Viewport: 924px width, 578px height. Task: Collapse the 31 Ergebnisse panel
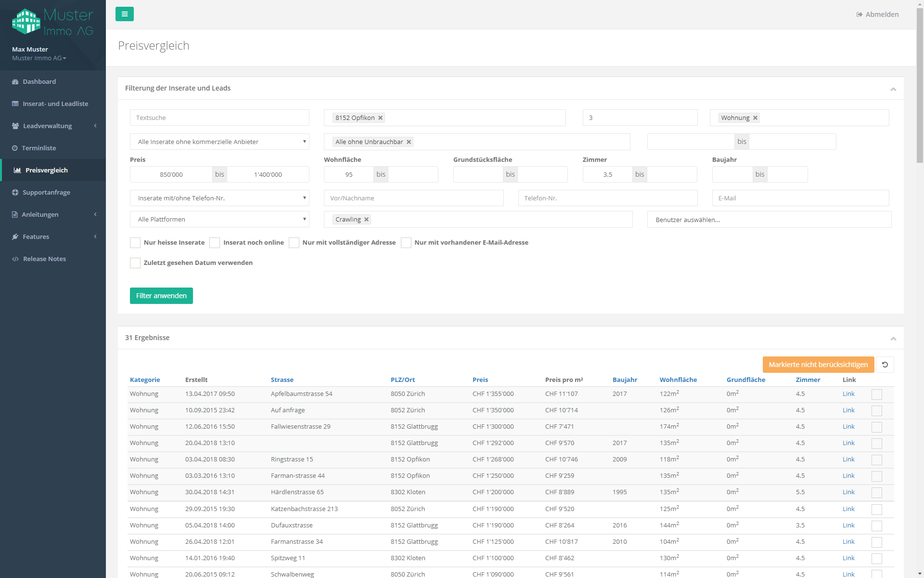[x=893, y=339]
